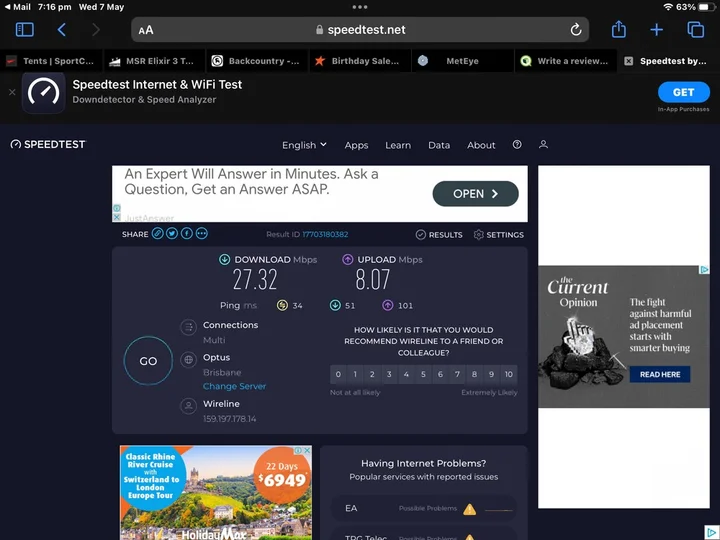This screenshot has width=720, height=540.
Task: Share result on Facebook
Action: point(187,234)
